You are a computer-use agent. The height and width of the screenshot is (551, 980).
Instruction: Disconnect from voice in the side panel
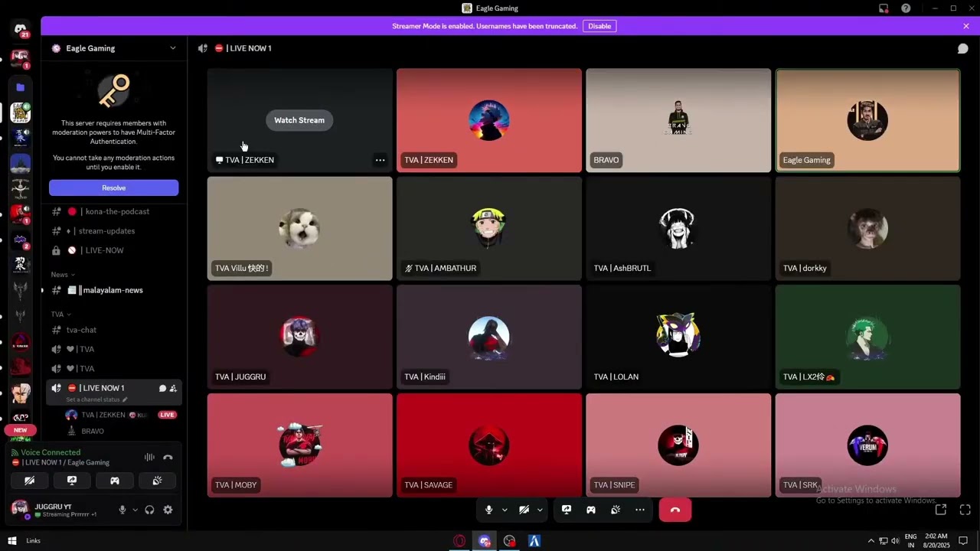pyautogui.click(x=168, y=457)
